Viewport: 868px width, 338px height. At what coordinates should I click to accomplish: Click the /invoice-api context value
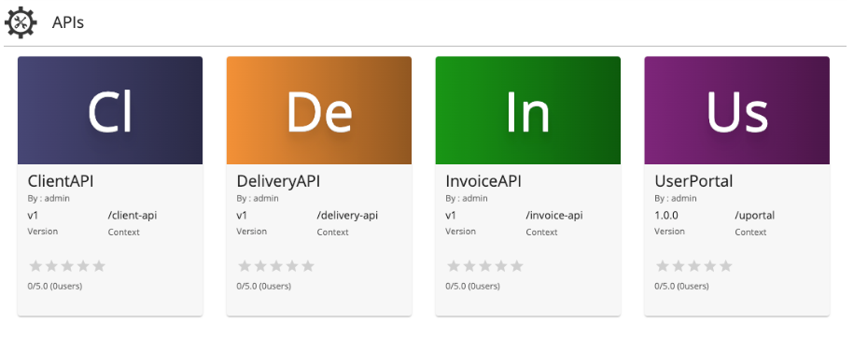(x=554, y=215)
